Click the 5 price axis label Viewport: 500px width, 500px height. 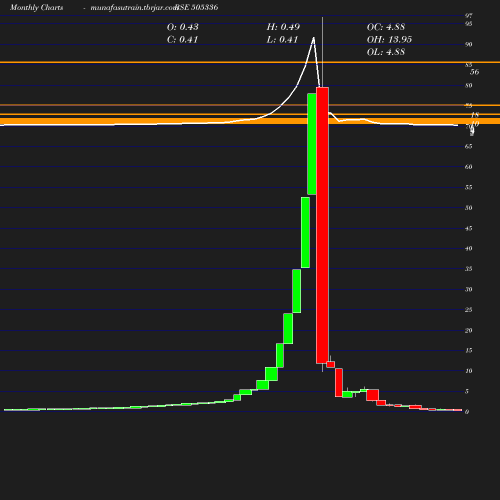click(x=467, y=391)
